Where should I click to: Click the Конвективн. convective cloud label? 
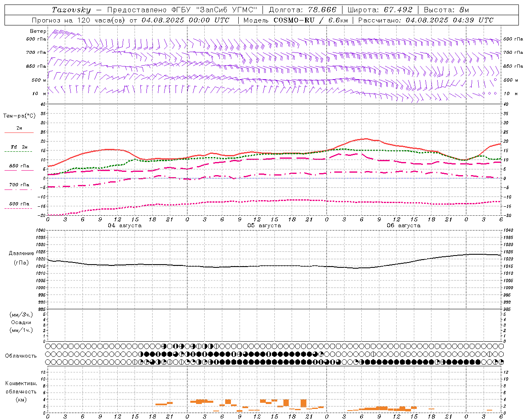tap(21, 383)
